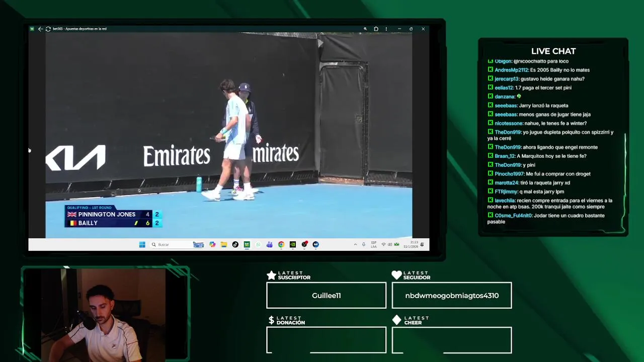Viewport: 644px width, 362px height.
Task: Open the extensions puzzle icon
Action: click(x=376, y=29)
